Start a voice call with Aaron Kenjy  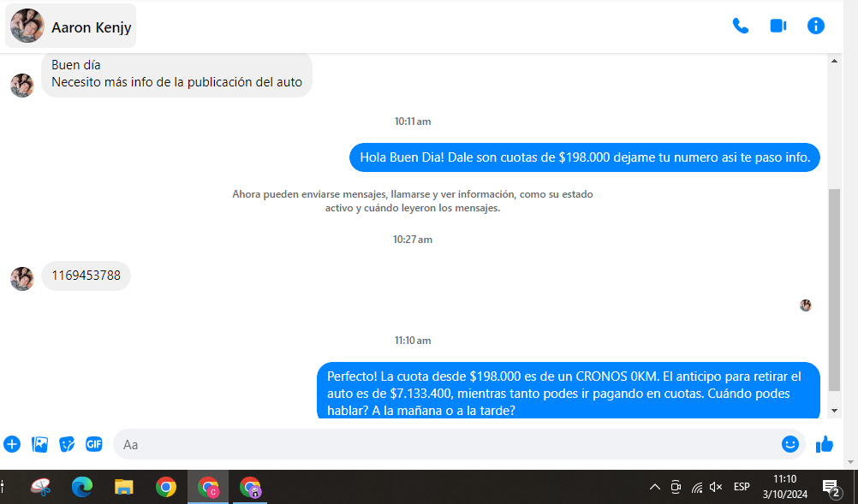pyautogui.click(x=740, y=26)
